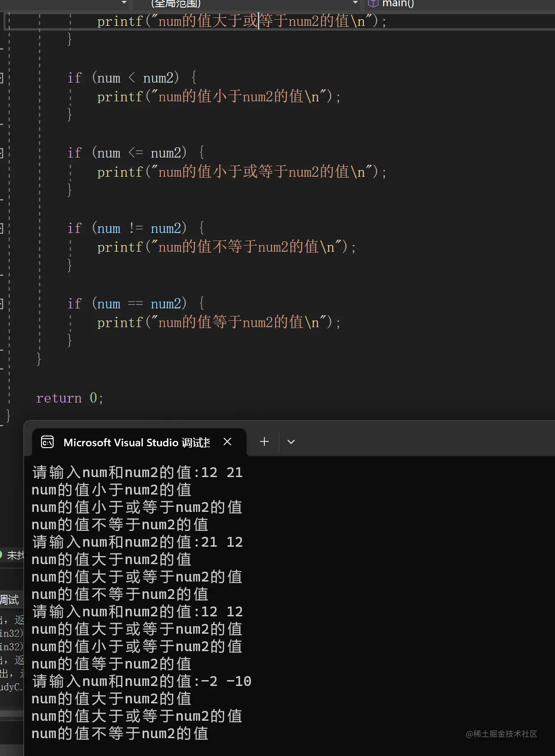The height and width of the screenshot is (756, 555).
Task: Expand the terminal tab dropdown chevron
Action: 291,442
